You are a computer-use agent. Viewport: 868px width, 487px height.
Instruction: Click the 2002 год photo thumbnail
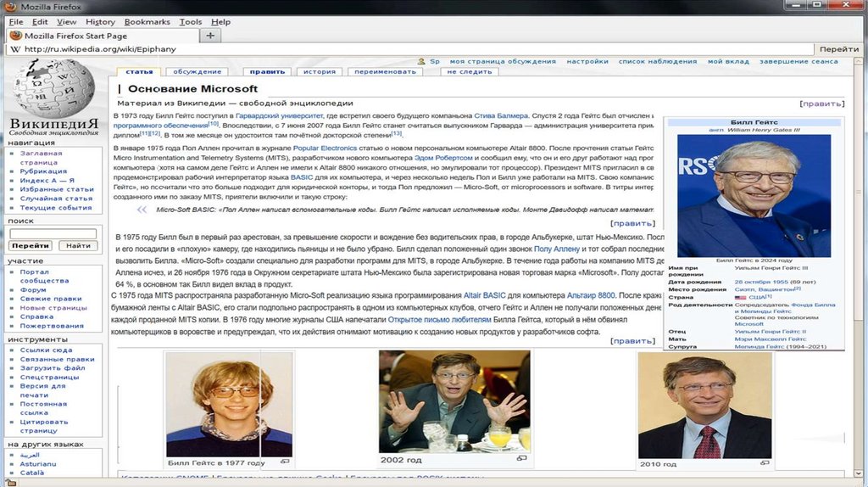454,401
